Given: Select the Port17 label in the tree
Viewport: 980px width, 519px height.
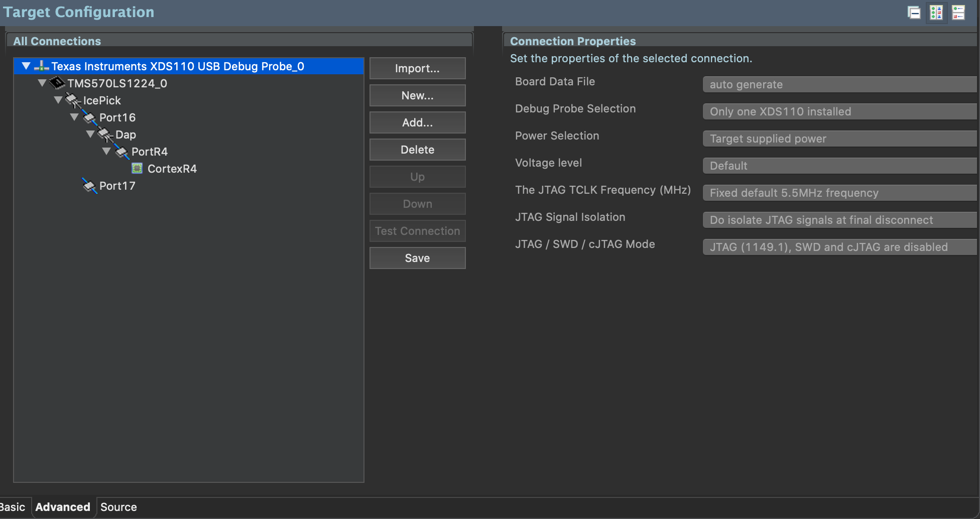Looking at the screenshot, I should click(x=117, y=186).
